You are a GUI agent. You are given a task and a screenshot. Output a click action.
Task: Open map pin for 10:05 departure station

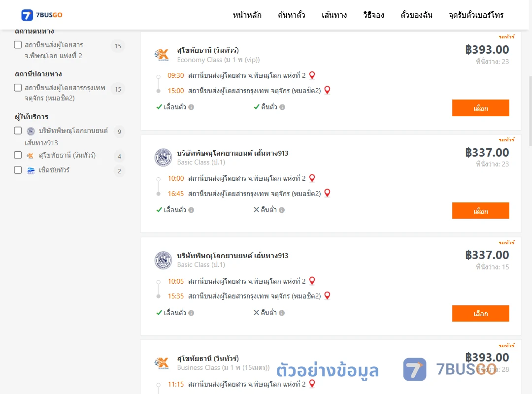[x=312, y=281]
